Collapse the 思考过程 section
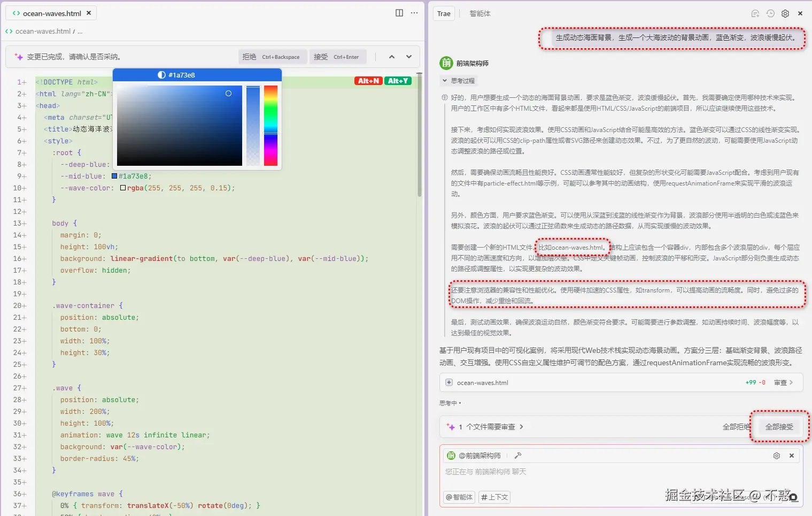Viewport: 812px width, 516px height. pos(458,81)
